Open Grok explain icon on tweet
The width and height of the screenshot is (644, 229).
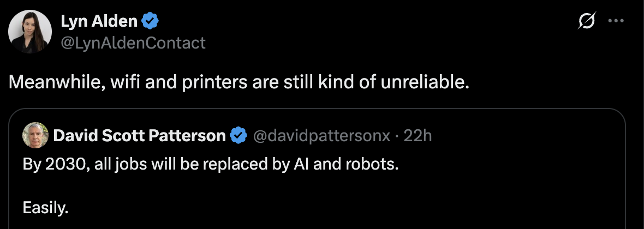[586, 21]
